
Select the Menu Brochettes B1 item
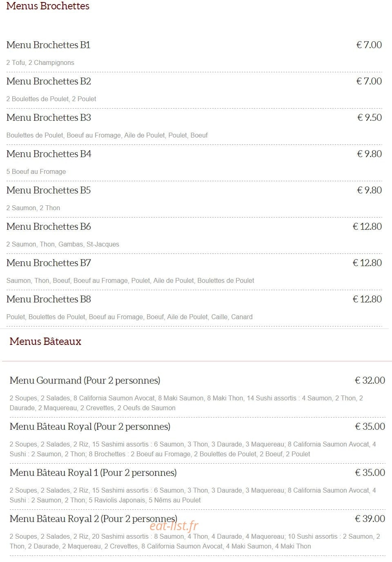48,45
